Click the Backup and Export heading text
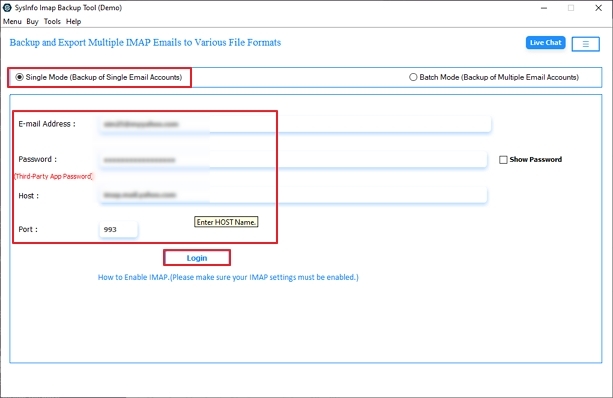The width and height of the screenshot is (613, 398). [145, 43]
